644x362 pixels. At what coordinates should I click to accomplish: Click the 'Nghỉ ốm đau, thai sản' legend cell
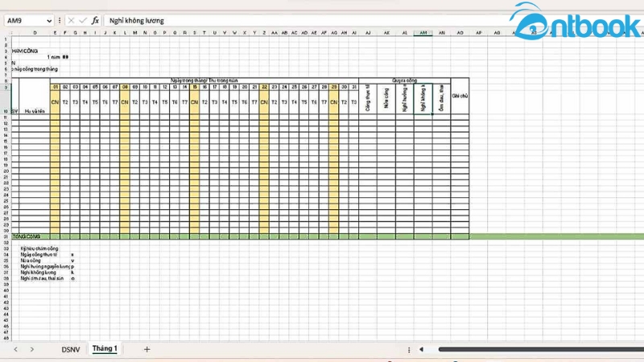click(x=42, y=278)
